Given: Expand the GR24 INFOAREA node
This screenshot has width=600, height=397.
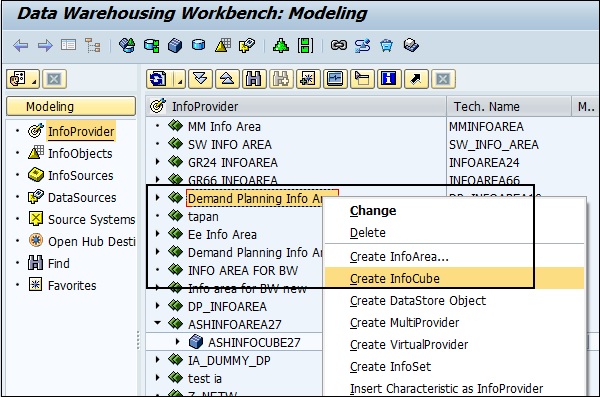Looking at the screenshot, I should 157,162.
